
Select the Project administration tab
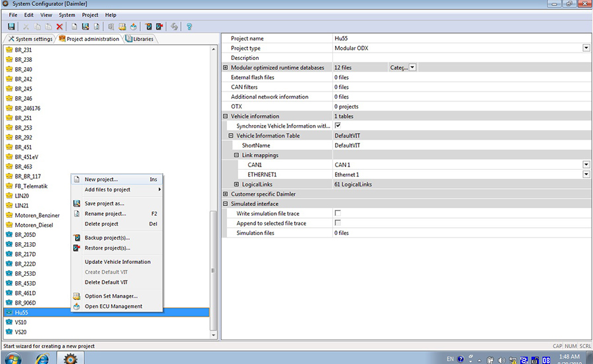(89, 39)
